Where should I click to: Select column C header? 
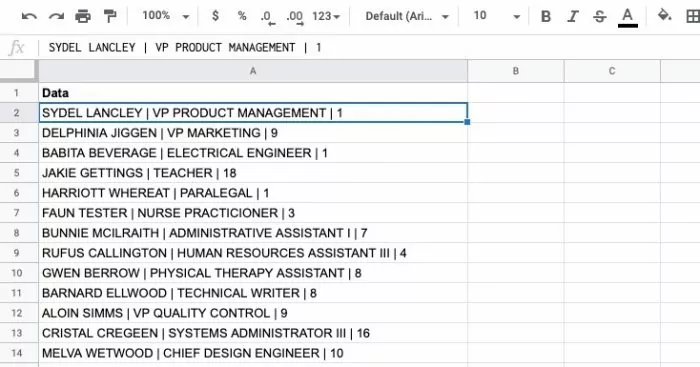612,71
